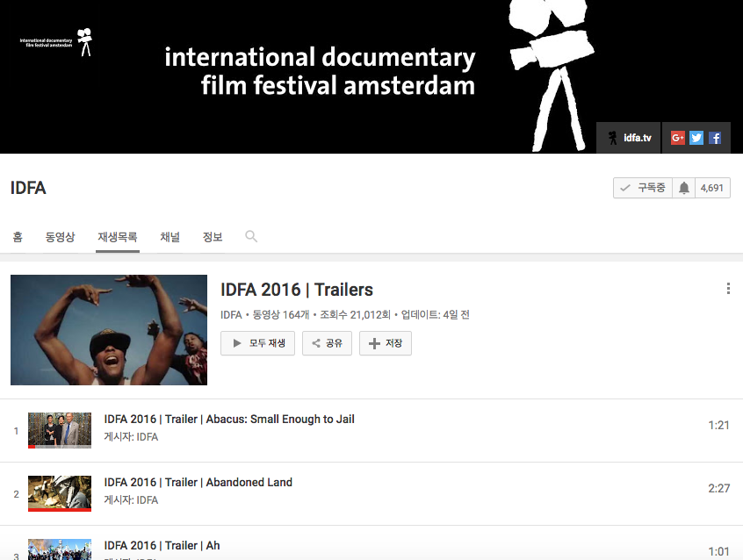The width and height of the screenshot is (743, 560).
Task: Open the 채널 tab
Action: [x=170, y=237]
